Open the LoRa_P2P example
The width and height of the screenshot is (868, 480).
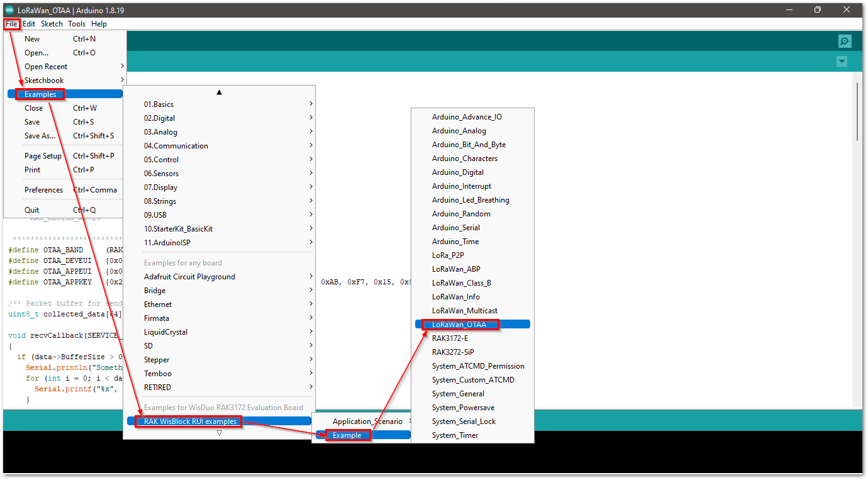pyautogui.click(x=472, y=255)
